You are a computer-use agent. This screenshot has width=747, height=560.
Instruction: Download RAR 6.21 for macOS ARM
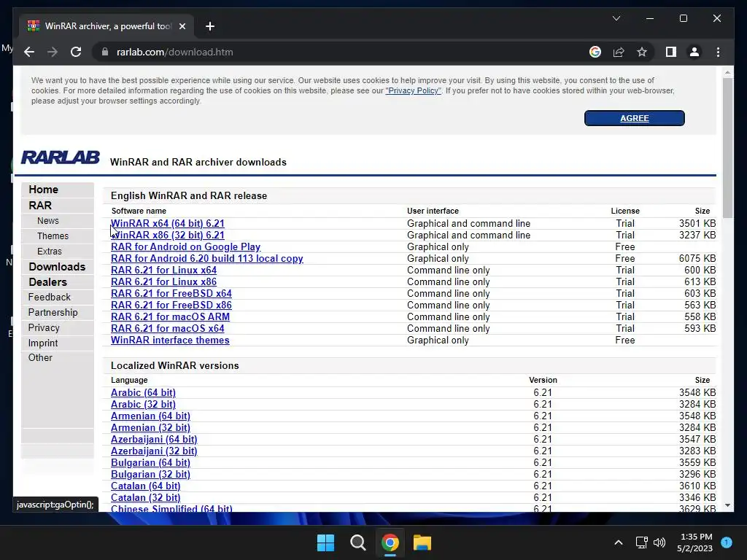coord(170,316)
